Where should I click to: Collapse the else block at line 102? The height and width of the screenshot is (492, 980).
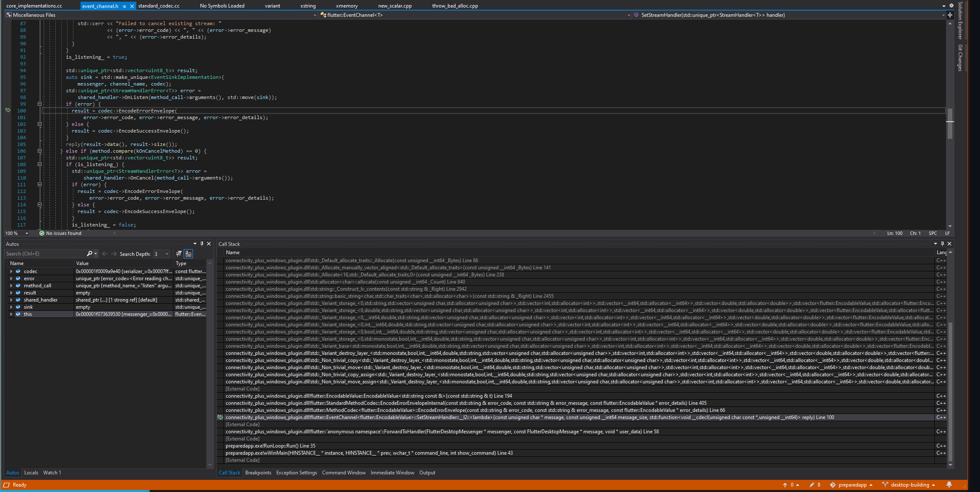(39, 124)
